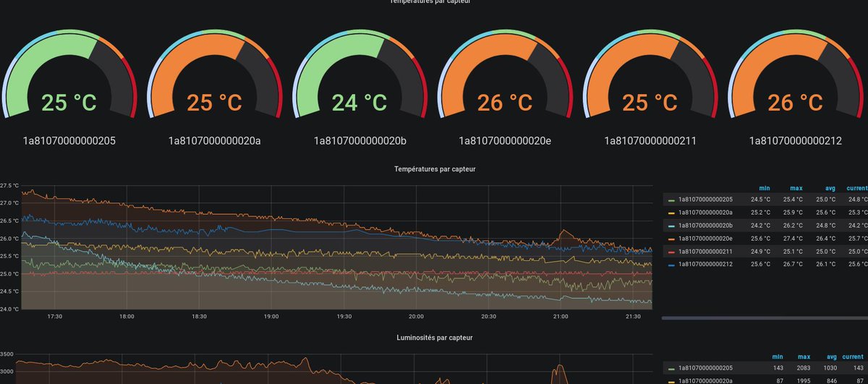Change yellow color swatch of temperature series 1a8107000000020a
Viewport: 868px width, 384px height.
pyautogui.click(x=671, y=213)
